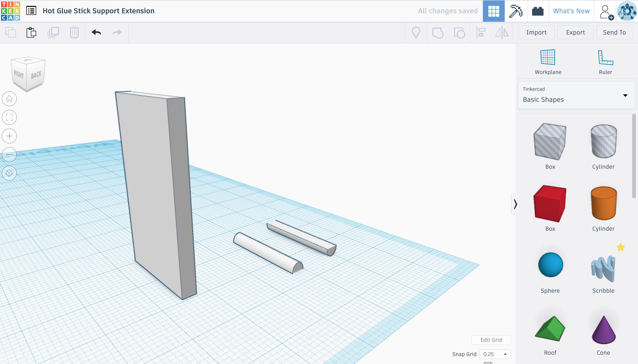Click the Zoom out minus icon

[9, 155]
